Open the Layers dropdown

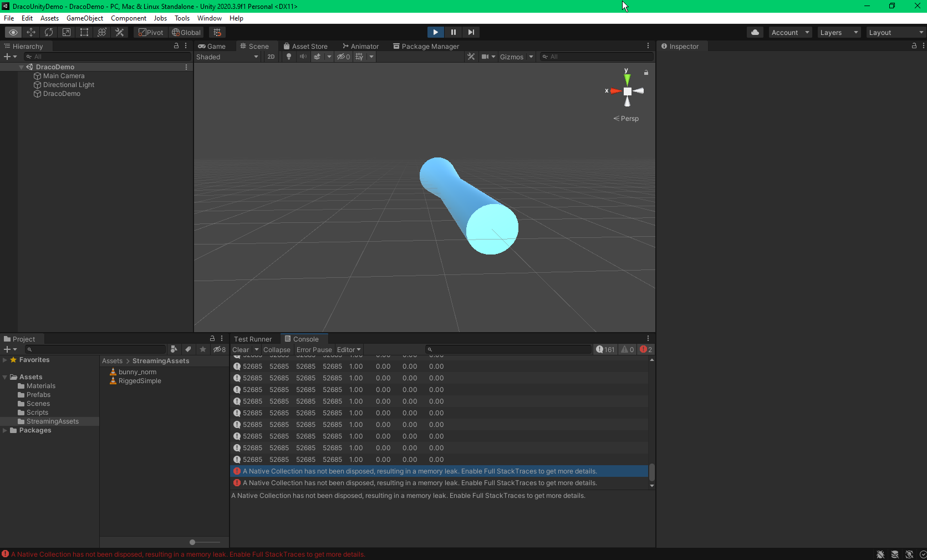pyautogui.click(x=839, y=32)
